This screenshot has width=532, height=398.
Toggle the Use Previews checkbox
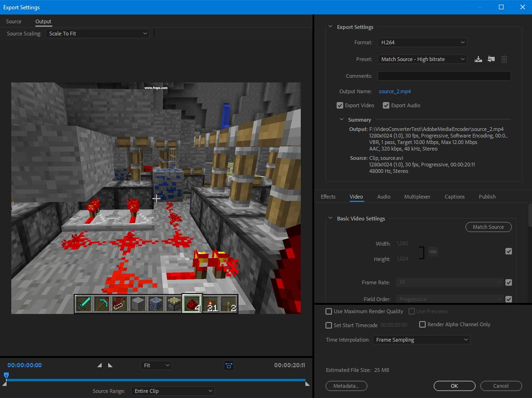point(412,311)
